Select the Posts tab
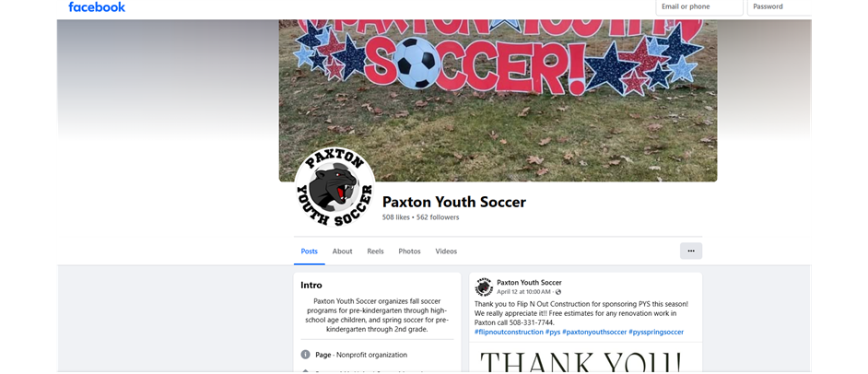The height and width of the screenshot is (374, 868). coord(310,251)
